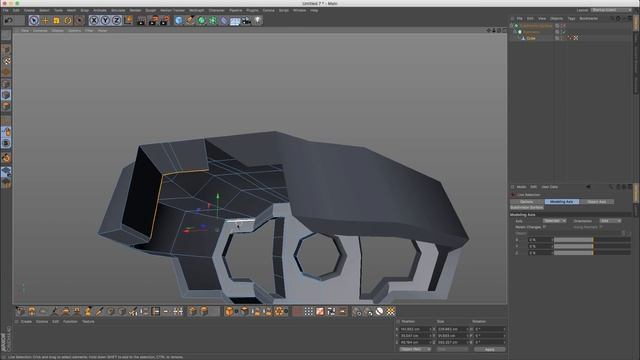Click Render to Picture Viewer icon
Viewport: 640px width, 360px height.
[x=153, y=20]
